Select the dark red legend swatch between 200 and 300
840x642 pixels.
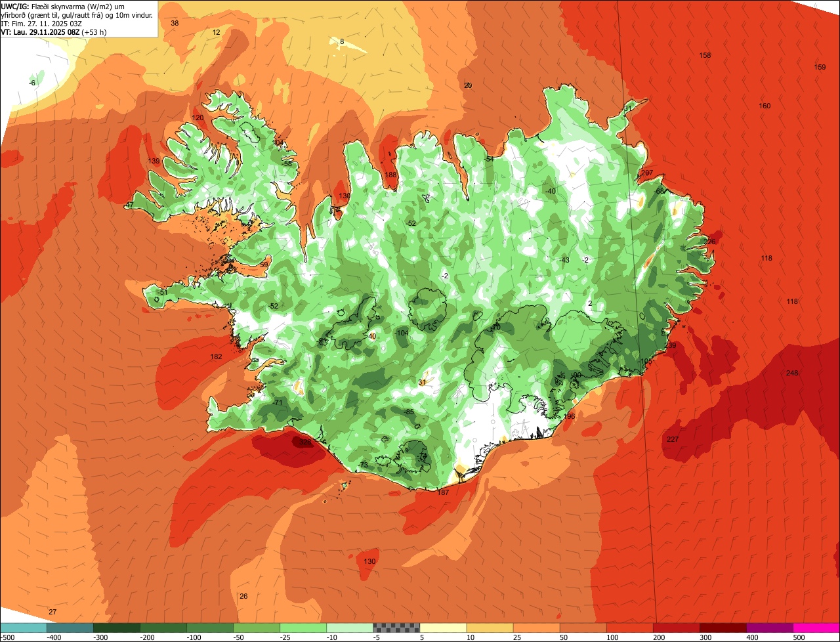coord(677,628)
